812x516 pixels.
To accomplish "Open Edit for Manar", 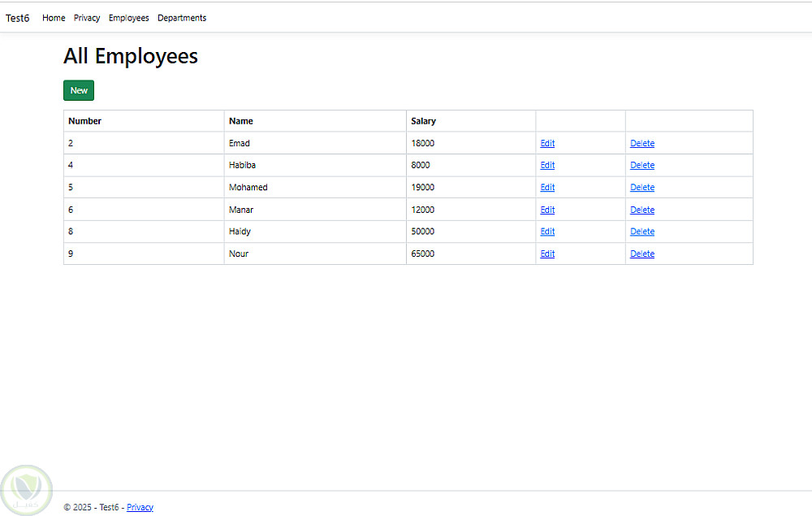I will coord(547,210).
